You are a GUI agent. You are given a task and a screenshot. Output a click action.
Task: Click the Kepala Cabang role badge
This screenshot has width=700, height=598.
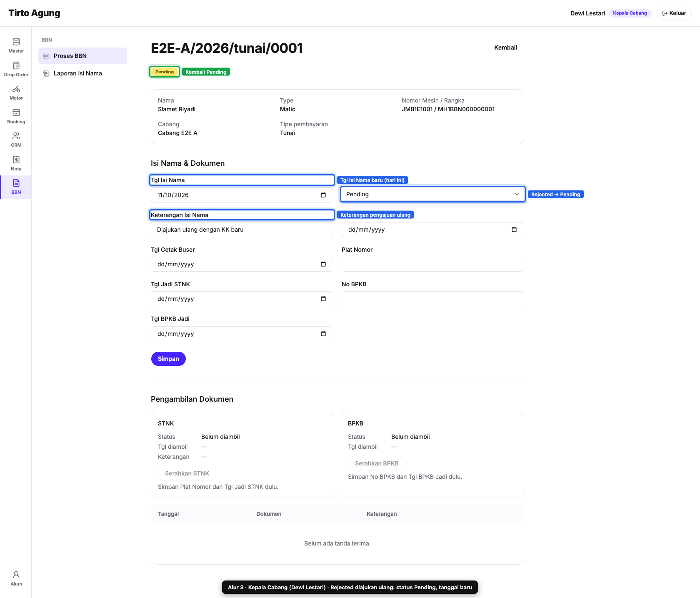click(x=630, y=13)
